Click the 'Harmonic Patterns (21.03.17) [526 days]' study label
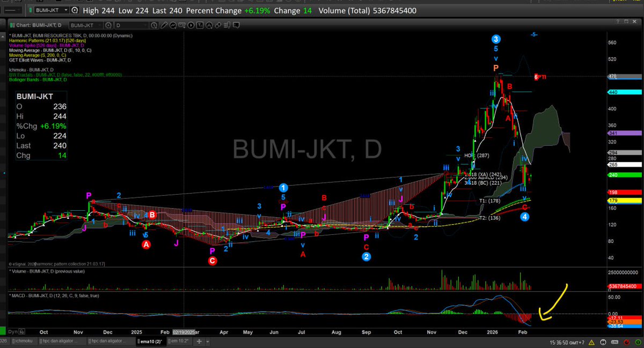 click(x=48, y=40)
